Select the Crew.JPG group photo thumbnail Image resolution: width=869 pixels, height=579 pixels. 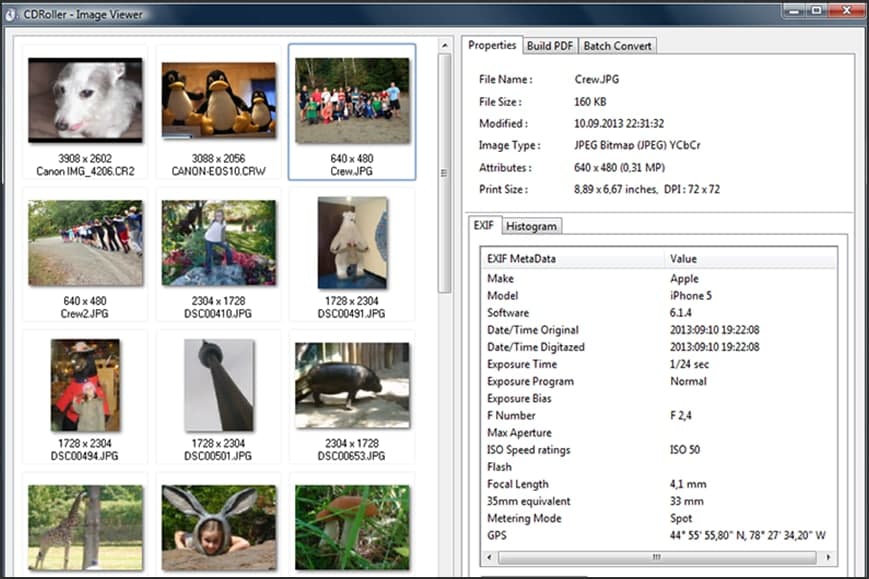[x=352, y=100]
